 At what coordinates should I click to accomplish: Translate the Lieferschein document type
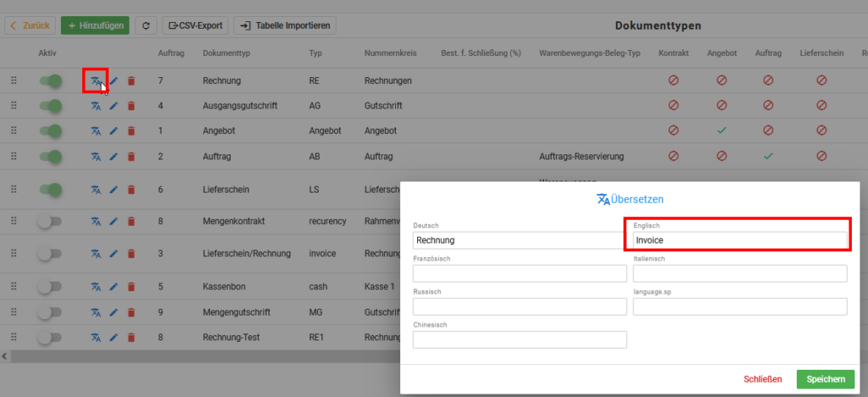pyautogui.click(x=96, y=190)
